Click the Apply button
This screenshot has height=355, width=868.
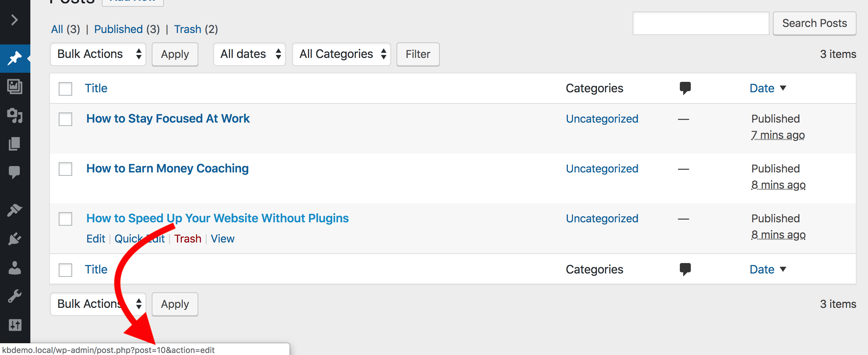click(x=175, y=54)
